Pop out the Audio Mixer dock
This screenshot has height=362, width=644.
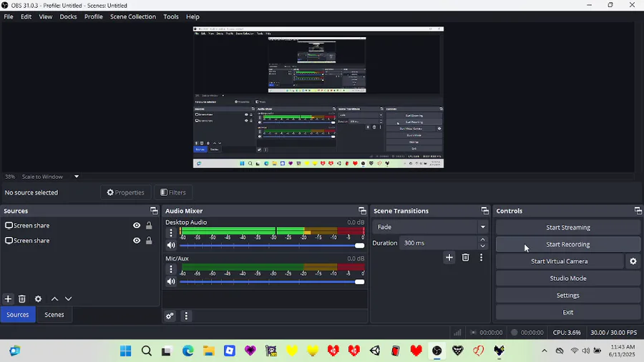pyautogui.click(x=362, y=210)
